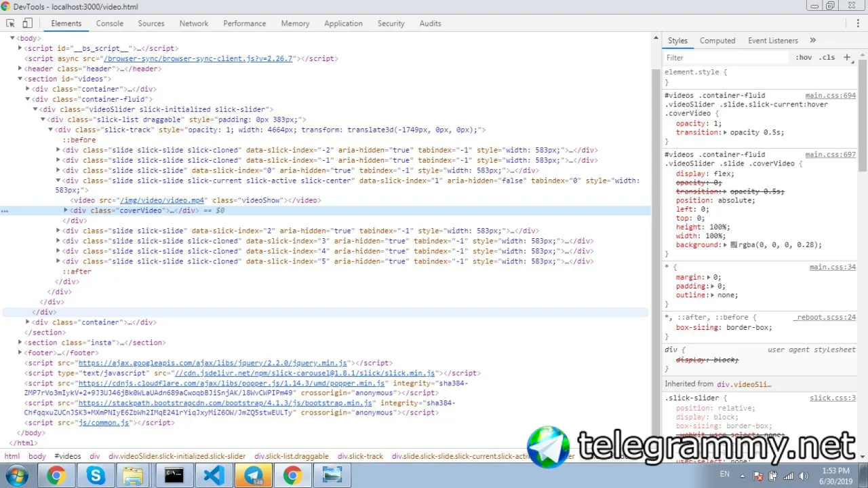
Task: Collapse the body element node
Action: [x=12, y=39]
